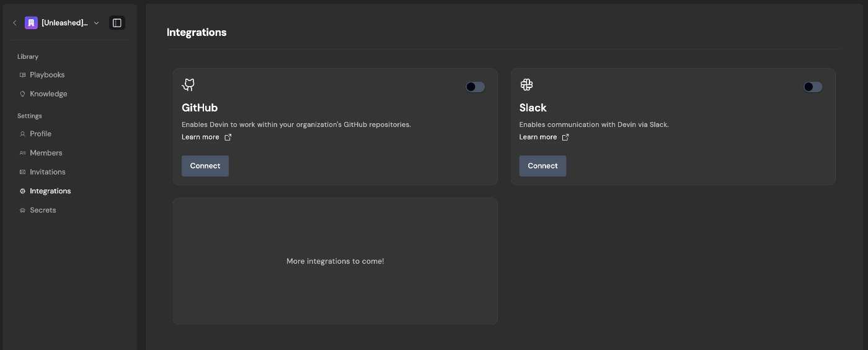
Task: Go to Profile settings
Action: [40, 134]
